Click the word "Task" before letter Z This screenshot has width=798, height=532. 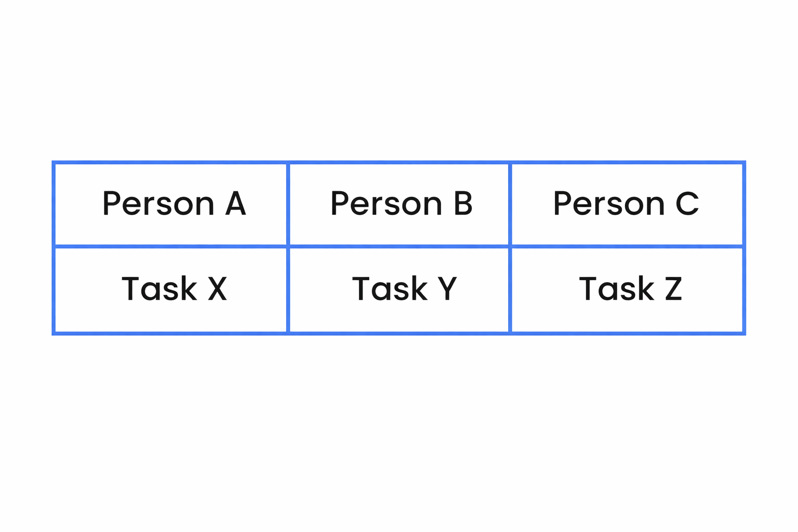click(x=617, y=289)
